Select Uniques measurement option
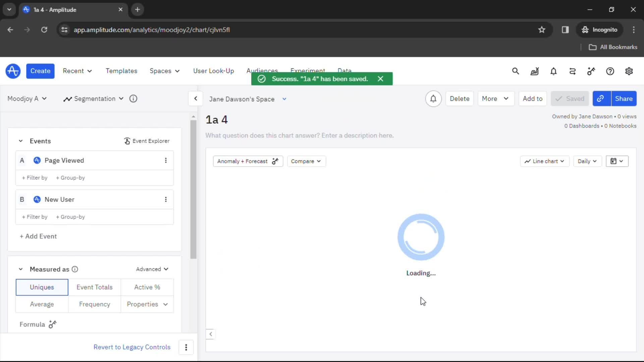Image resolution: width=644 pixels, height=362 pixels. tap(42, 287)
